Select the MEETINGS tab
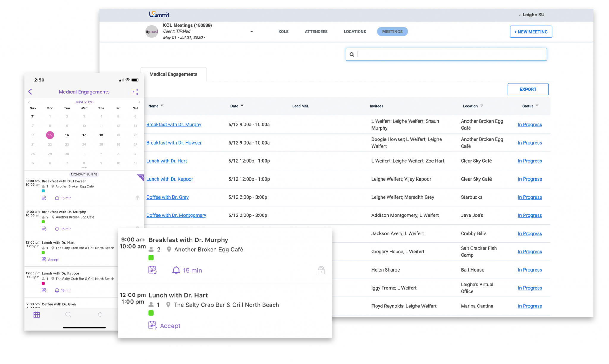Screen dimensions: 609x364 [393, 31]
